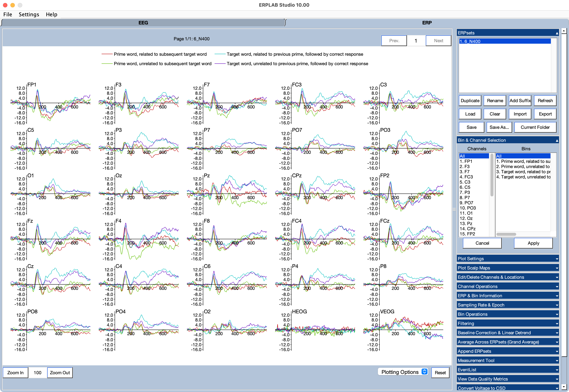
Task: Click the Save As... button
Action: [499, 127]
